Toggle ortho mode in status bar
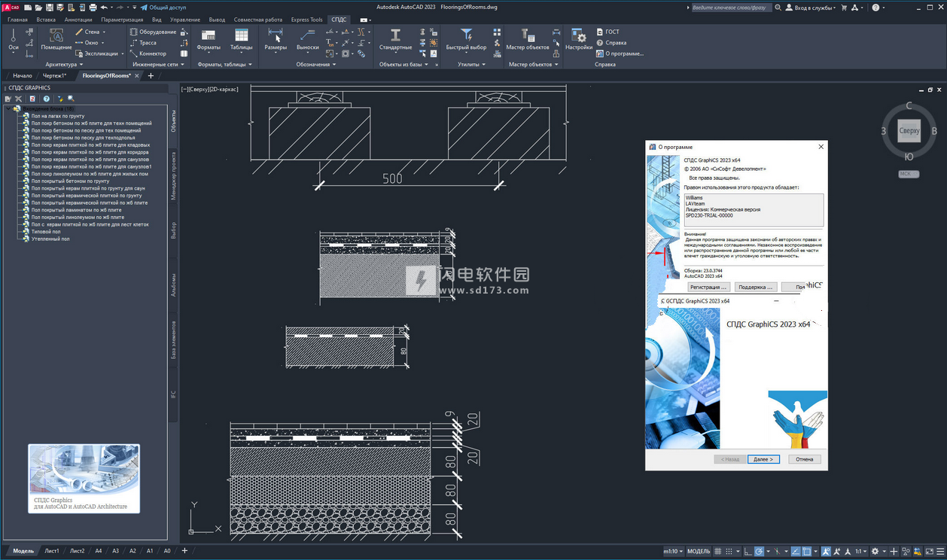Screen dimensions: 947x560 pos(747,551)
